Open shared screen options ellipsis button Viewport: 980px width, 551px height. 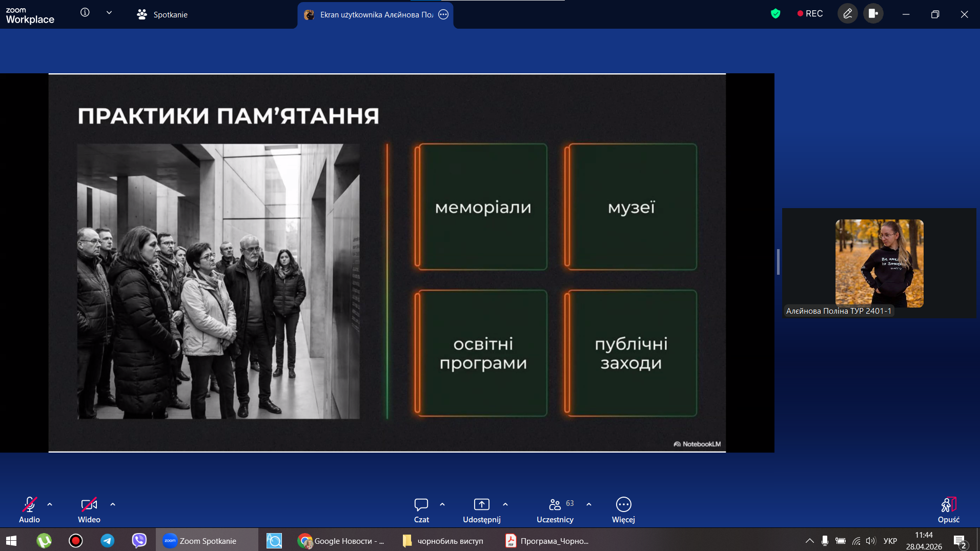(443, 14)
